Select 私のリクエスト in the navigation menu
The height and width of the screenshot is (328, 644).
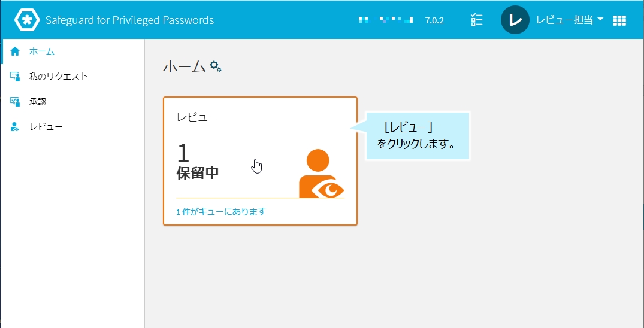point(58,77)
